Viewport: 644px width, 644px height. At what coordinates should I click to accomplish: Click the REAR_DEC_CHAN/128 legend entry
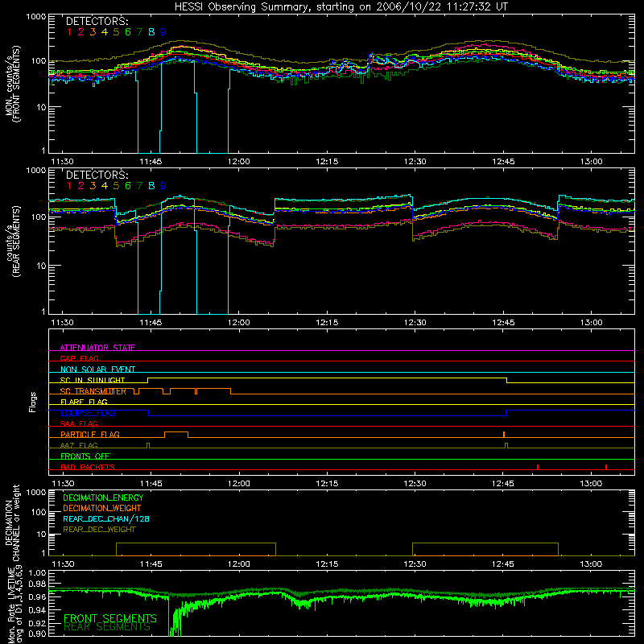tap(106, 518)
